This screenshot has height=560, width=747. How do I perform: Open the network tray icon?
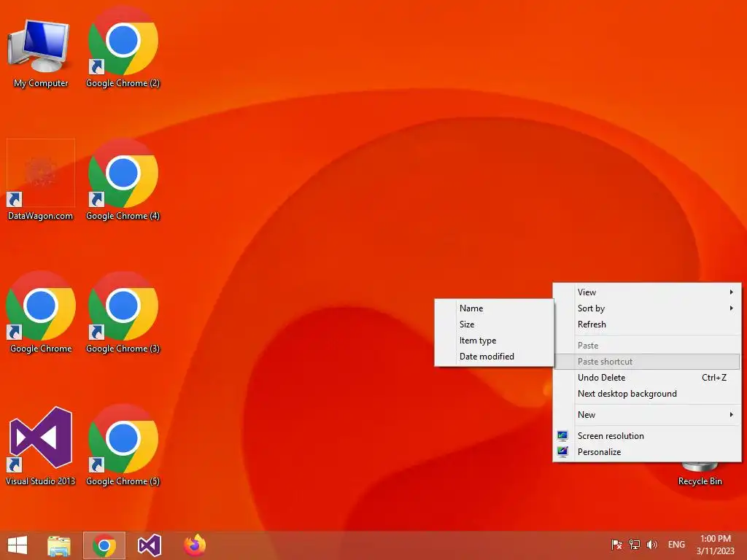(634, 544)
